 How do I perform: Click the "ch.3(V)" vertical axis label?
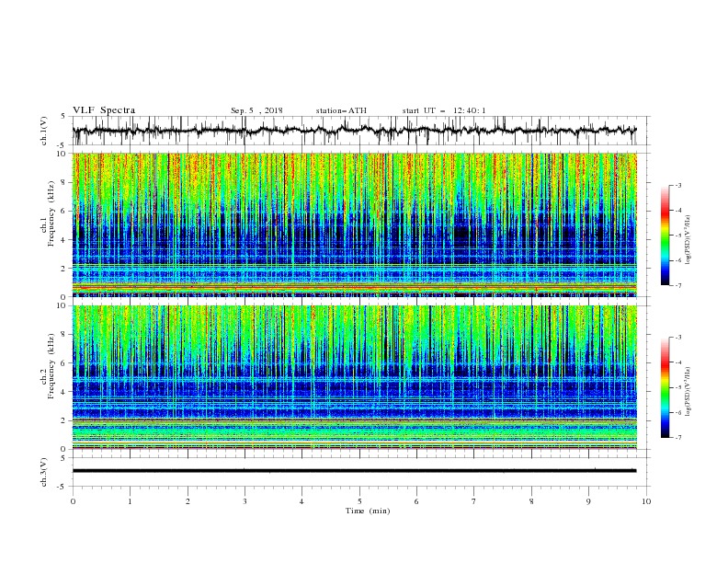[x=44, y=472]
